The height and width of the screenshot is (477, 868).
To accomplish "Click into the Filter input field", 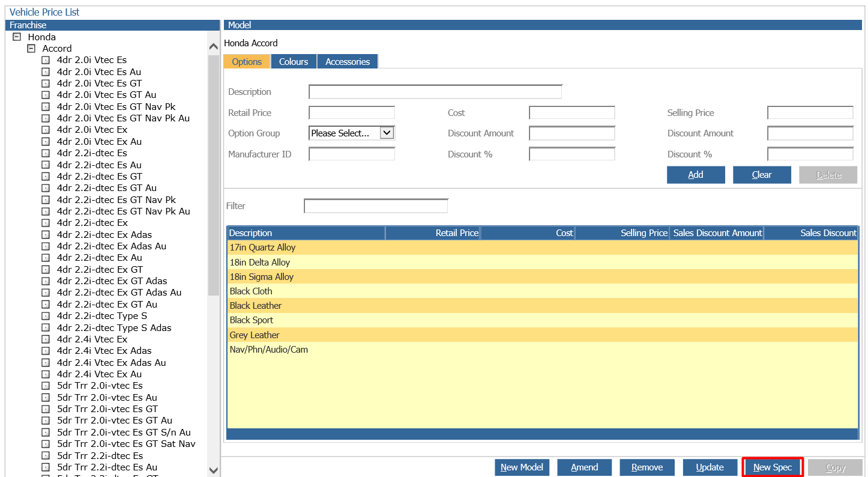I will click(376, 206).
